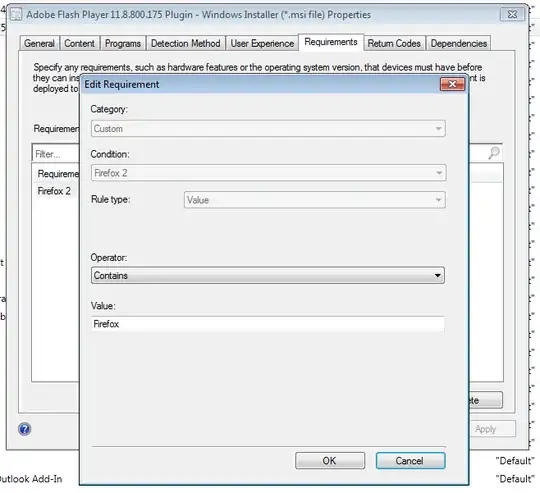Click the Value field containing Firefox
This screenshot has height=493, width=540.
coord(268,324)
